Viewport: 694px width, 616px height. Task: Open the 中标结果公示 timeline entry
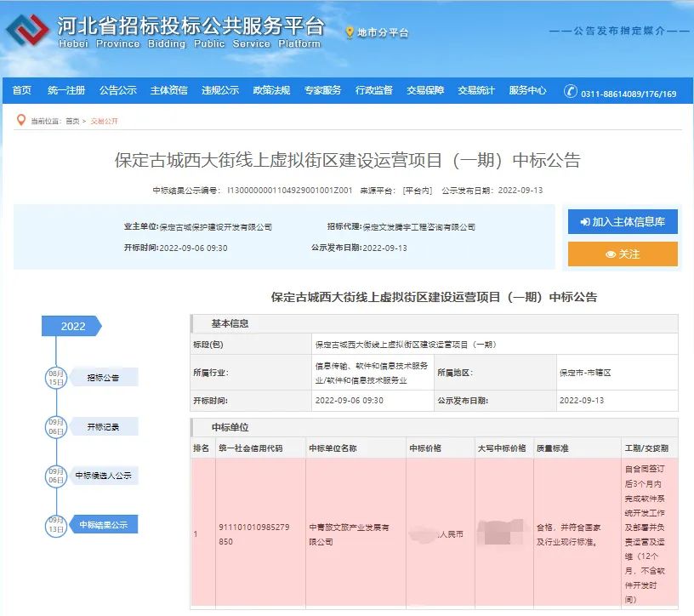pos(104,524)
